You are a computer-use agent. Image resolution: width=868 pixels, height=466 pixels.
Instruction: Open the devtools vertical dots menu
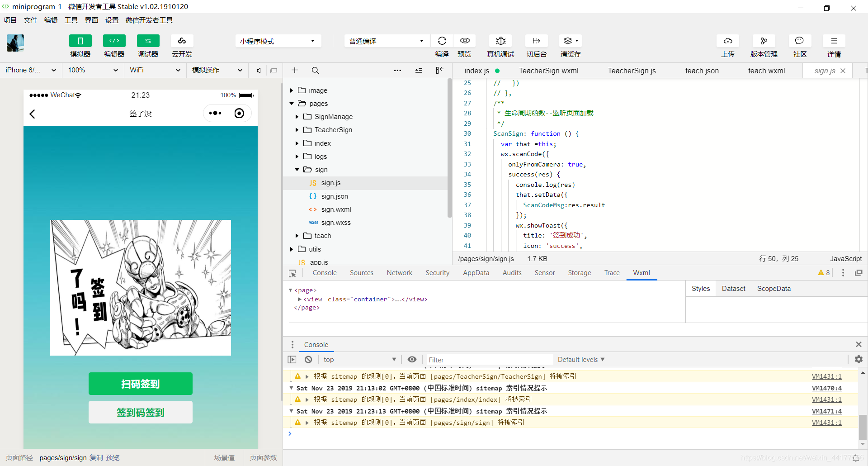(x=843, y=273)
